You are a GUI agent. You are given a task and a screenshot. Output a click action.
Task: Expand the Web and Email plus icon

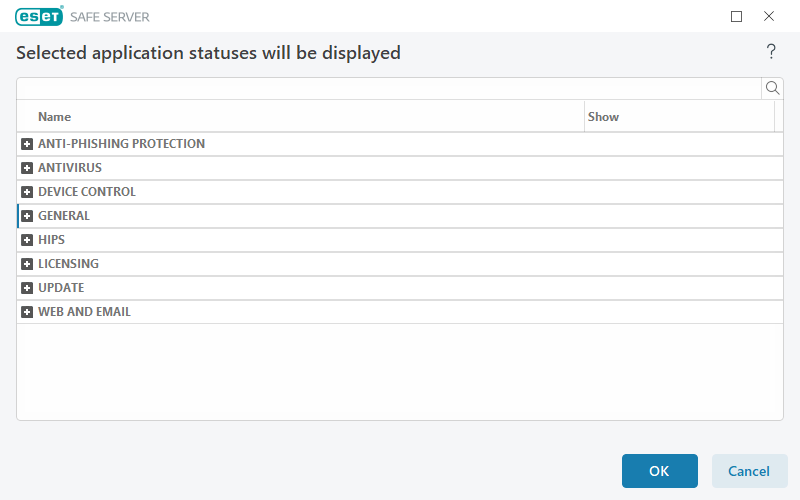point(28,312)
